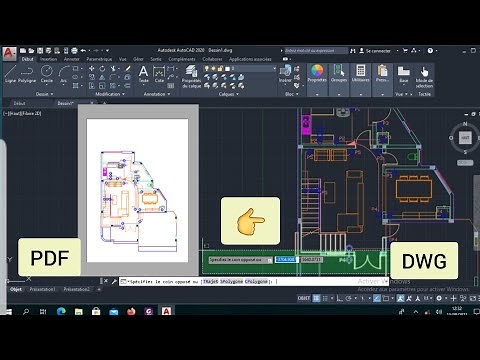Viewport: 480px width, 360px height.
Task: Select the Cote dimension tool
Action: coord(159,74)
